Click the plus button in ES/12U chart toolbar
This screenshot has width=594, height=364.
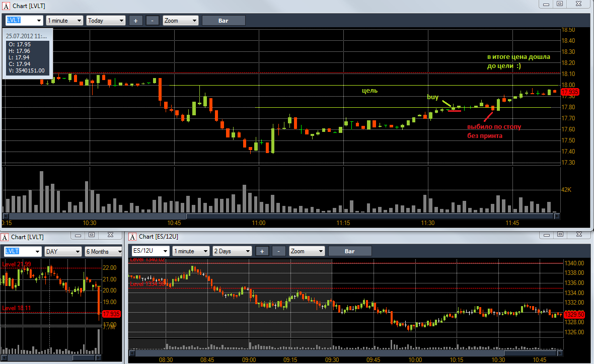[x=262, y=251]
